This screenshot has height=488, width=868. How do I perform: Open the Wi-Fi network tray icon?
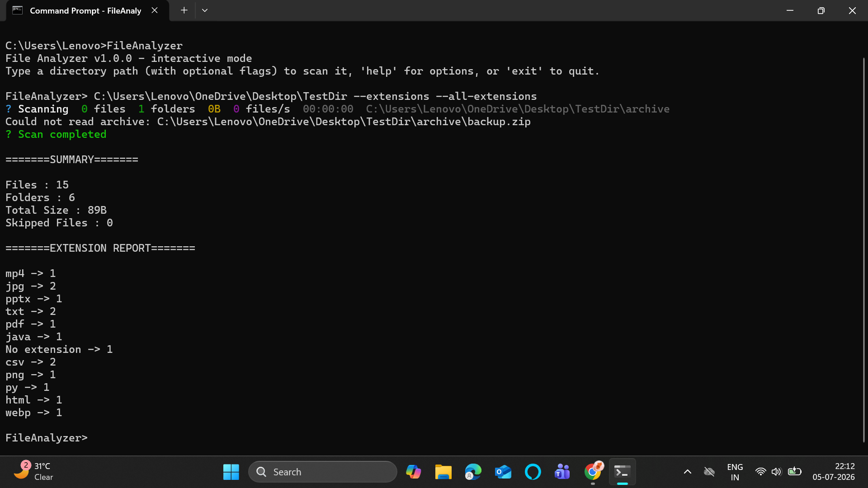(x=761, y=472)
